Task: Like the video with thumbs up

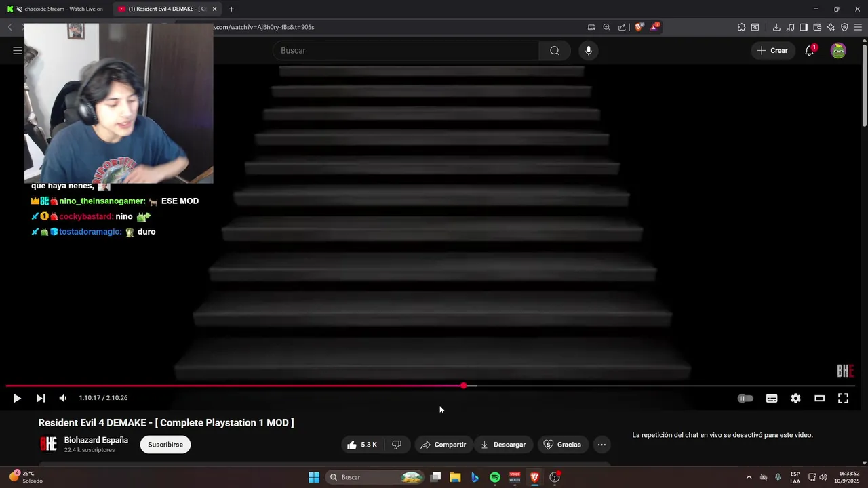Action: 362,445
